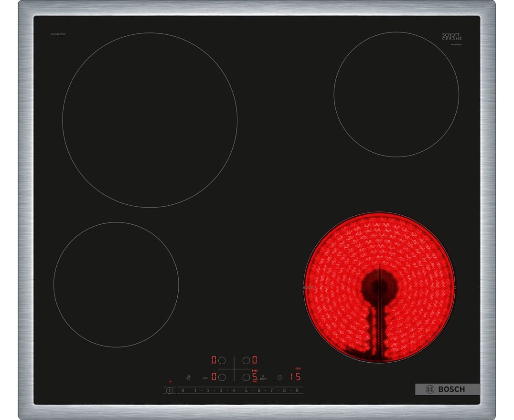The height and width of the screenshot is (420, 514).
Task: Set heat level to 0 on slider
Action: pyautogui.click(x=182, y=390)
